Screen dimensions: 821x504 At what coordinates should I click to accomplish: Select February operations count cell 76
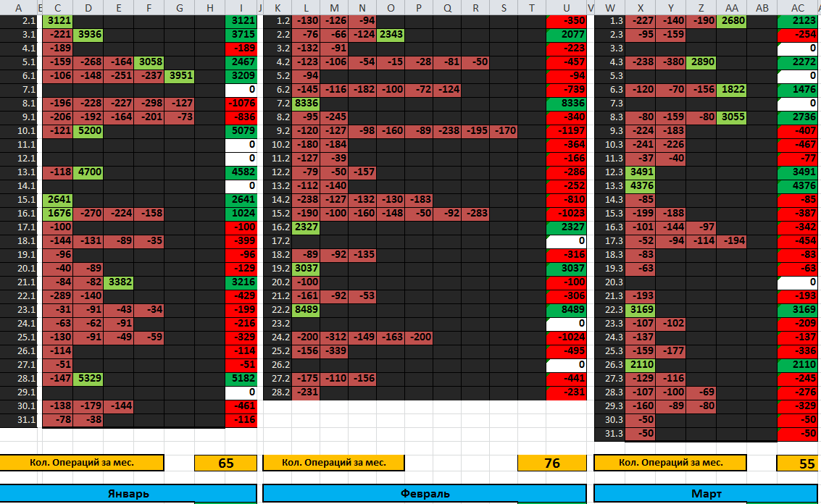[552, 463]
